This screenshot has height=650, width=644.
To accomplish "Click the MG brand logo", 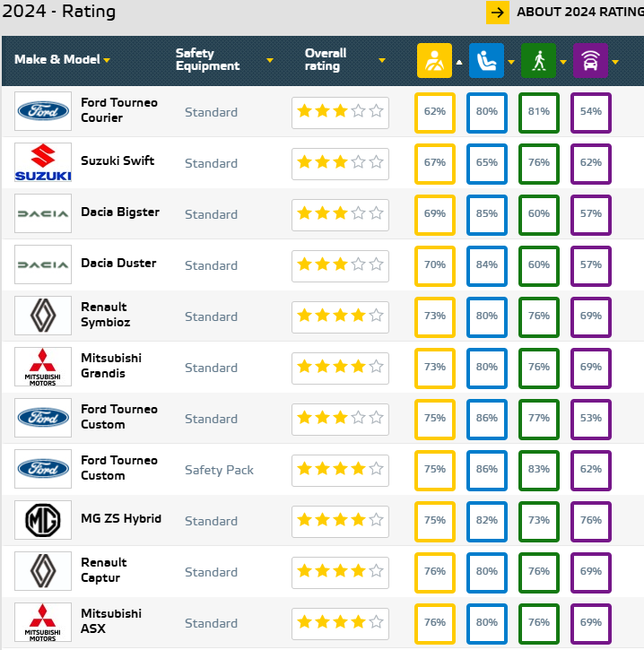I will point(43,521).
